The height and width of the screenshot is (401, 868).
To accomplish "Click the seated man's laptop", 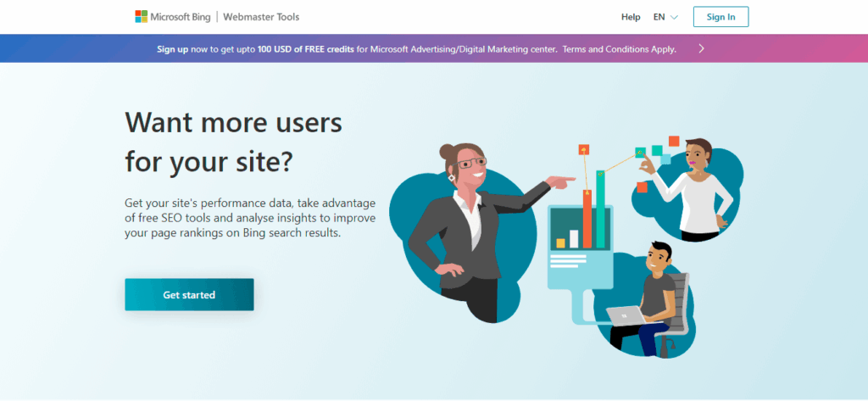I will [x=626, y=315].
